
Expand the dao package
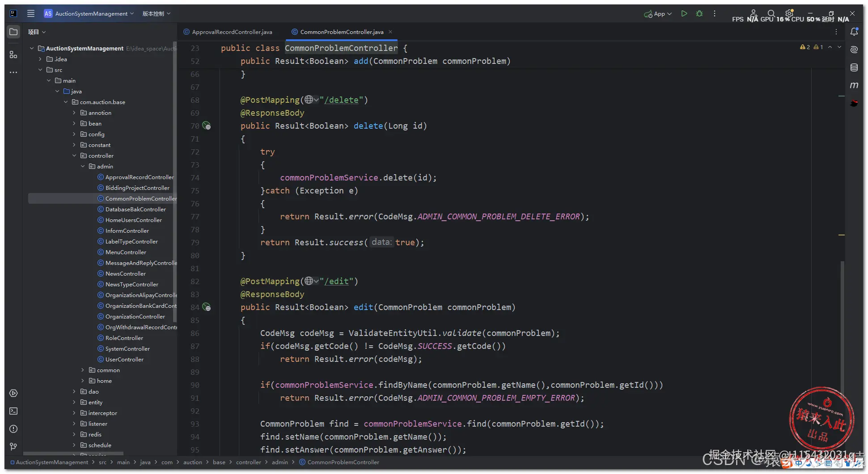coord(74,391)
